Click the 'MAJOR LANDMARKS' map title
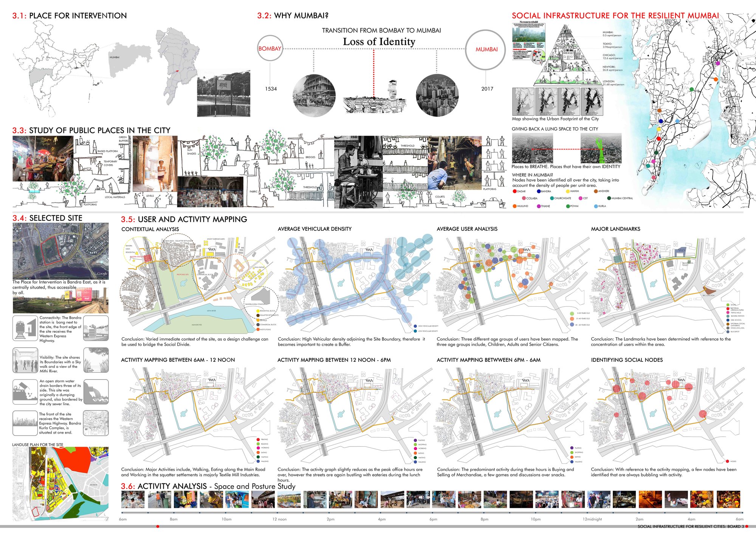The height and width of the screenshot is (534, 756). pyautogui.click(x=616, y=229)
